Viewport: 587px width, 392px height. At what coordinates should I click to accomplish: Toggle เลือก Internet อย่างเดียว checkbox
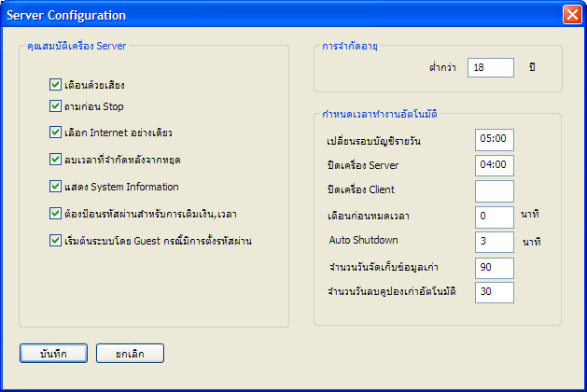55,133
